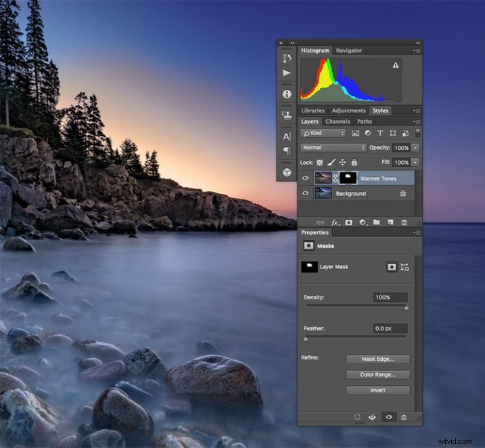Screen dimensions: 485x448
Task: Create new fill or adjustment layer icon
Action: pyautogui.click(x=363, y=222)
